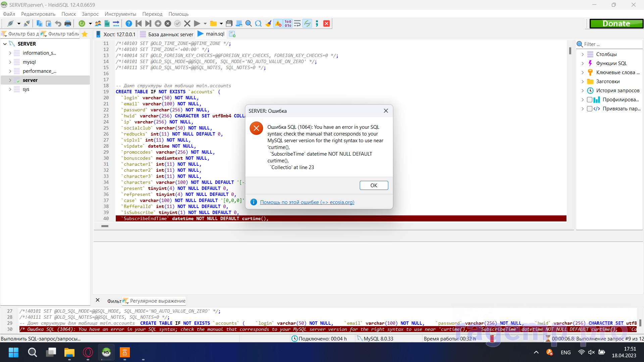Toggle binary 100/010 display button

[x=288, y=23]
